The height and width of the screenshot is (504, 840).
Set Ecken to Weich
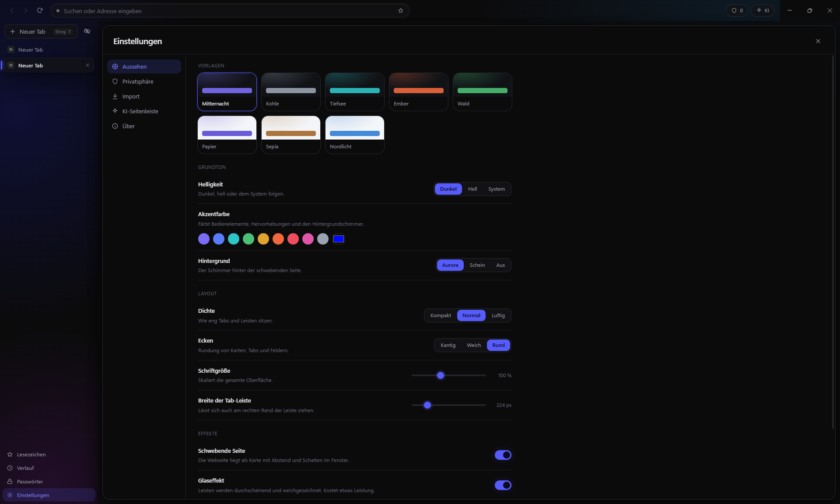(474, 345)
